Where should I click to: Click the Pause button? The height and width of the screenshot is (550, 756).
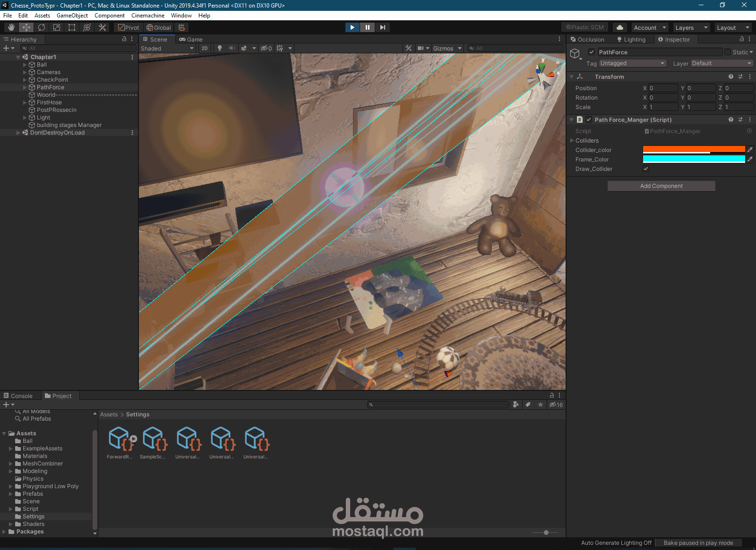pos(368,27)
